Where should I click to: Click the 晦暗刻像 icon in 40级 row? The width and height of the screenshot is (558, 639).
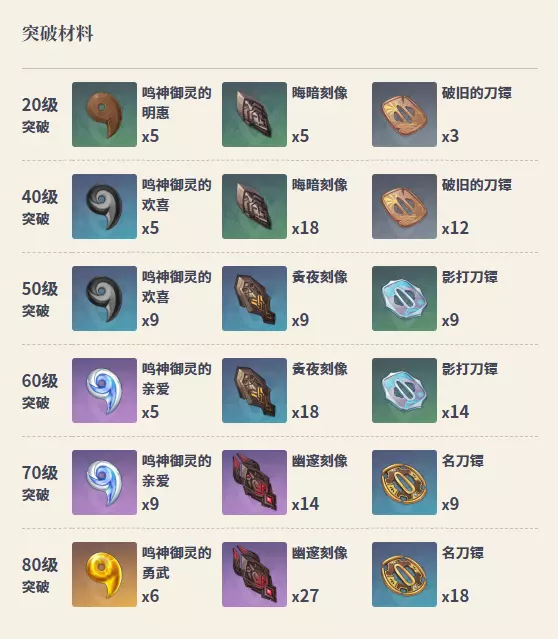point(254,207)
